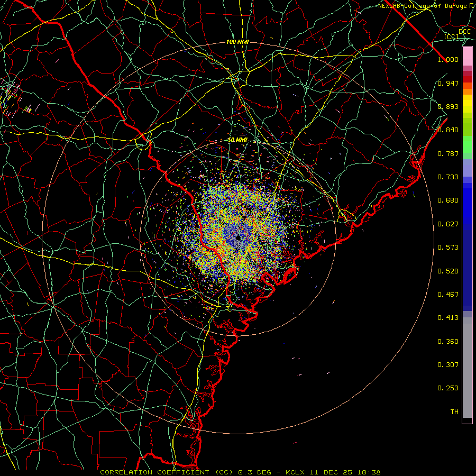Screen dimensions: 476x476
Task: Click the 0.947 scale value
Action: 448,83
